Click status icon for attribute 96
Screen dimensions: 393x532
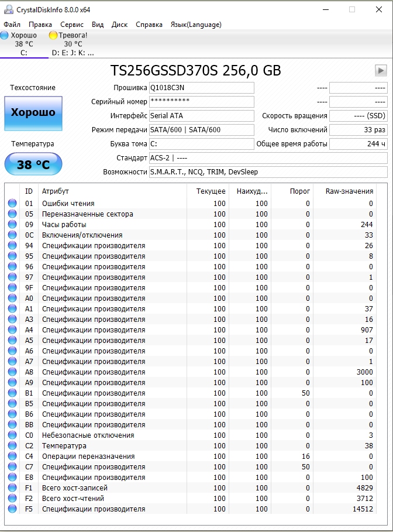point(12,266)
